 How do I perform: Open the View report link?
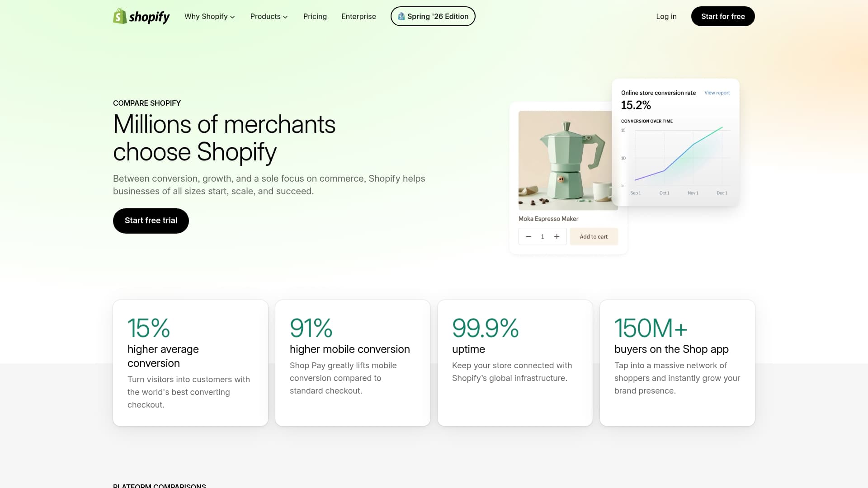[x=717, y=93]
